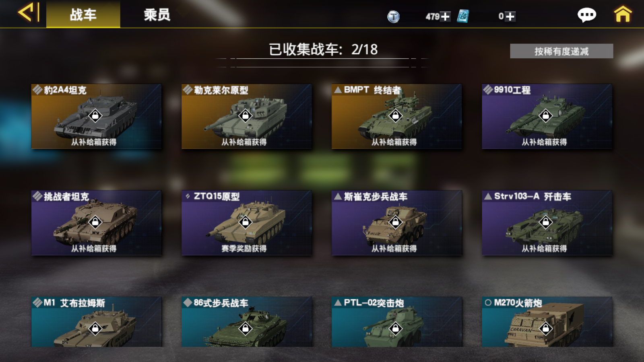Screen dimensions: 644x362
Task: Open the 挑战者坦克 vehicle card
Action: coord(97,223)
